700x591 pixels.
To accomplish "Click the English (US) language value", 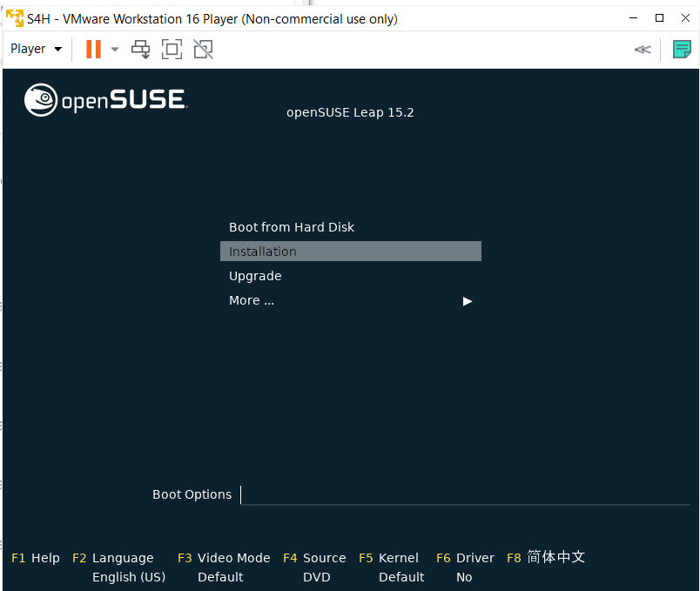I will click(129, 577).
